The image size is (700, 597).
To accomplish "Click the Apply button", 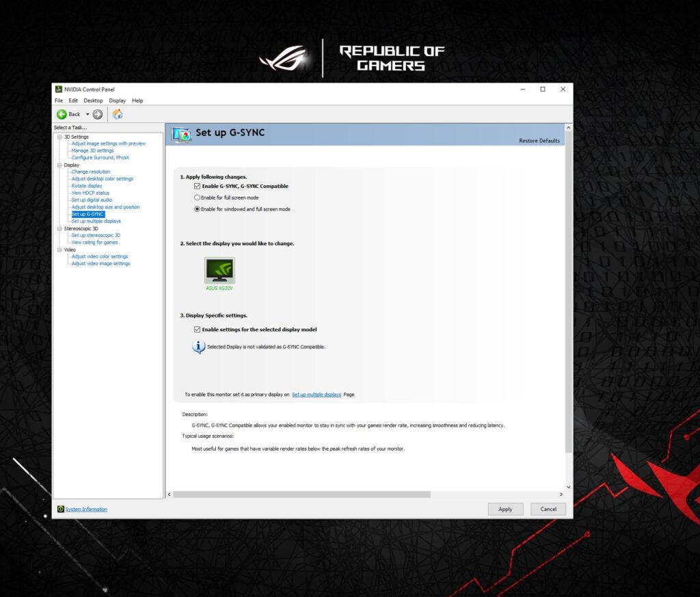I will click(505, 509).
